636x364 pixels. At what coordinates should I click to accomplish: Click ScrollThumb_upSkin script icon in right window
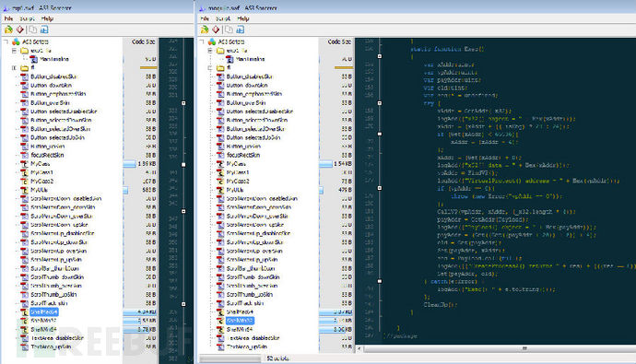220,294
